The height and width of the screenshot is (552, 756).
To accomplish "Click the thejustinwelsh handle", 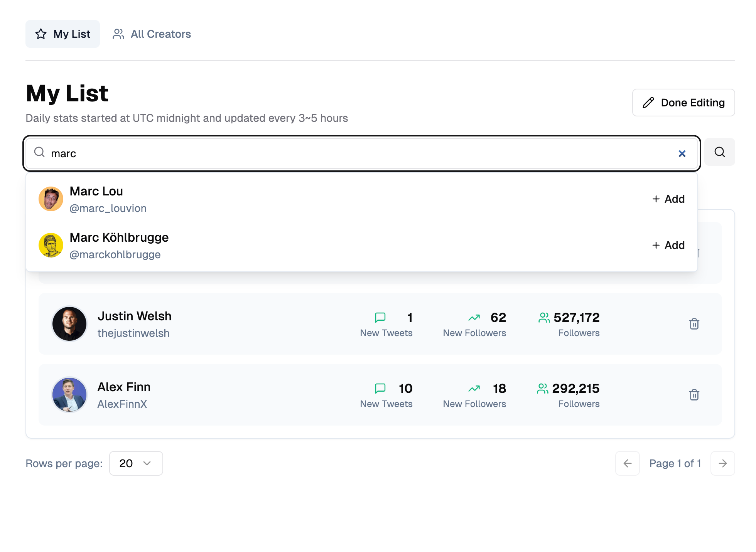I will (133, 333).
